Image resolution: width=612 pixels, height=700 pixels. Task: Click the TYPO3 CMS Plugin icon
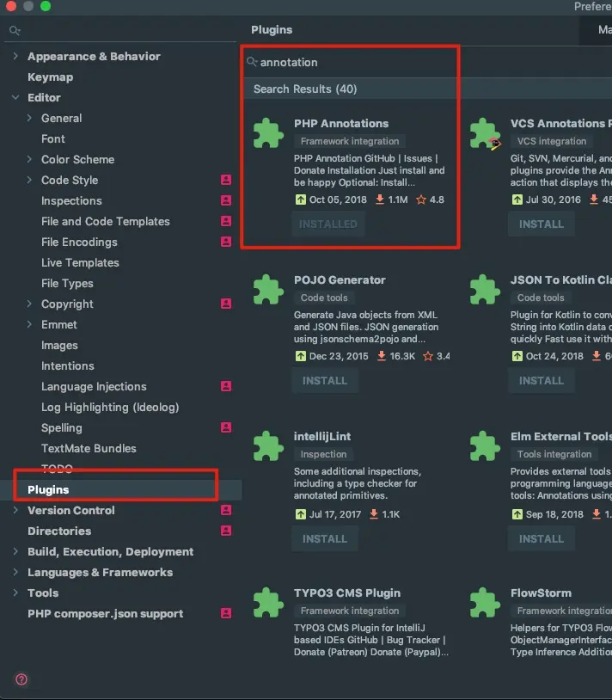(268, 604)
